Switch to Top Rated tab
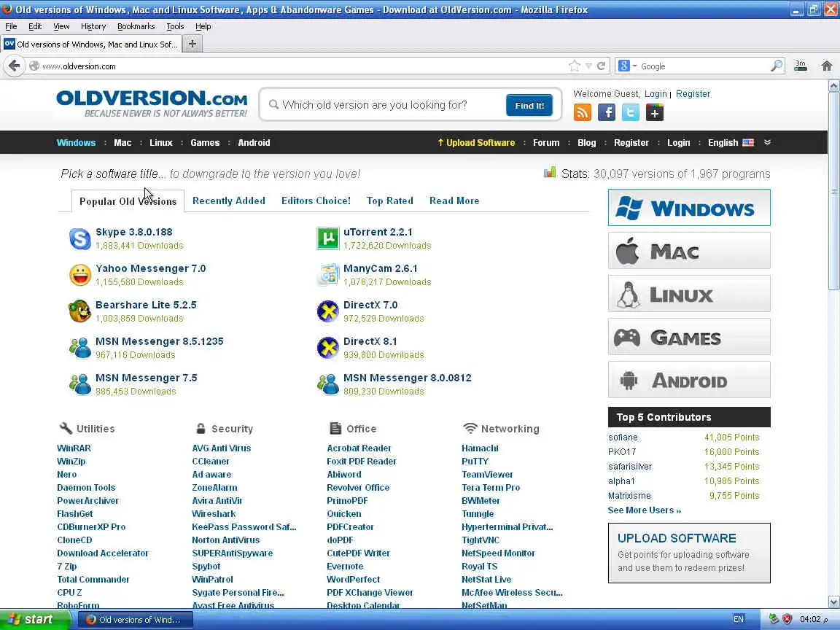 point(390,201)
